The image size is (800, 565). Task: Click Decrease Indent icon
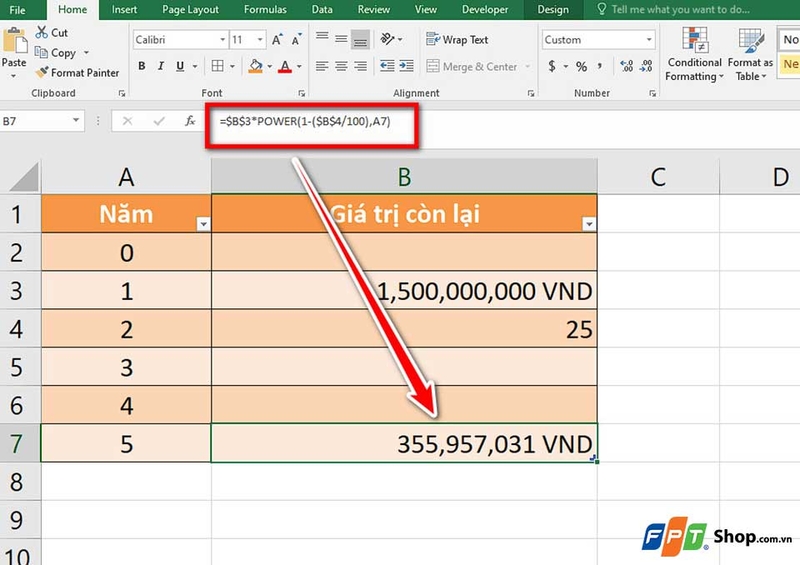coord(387,66)
